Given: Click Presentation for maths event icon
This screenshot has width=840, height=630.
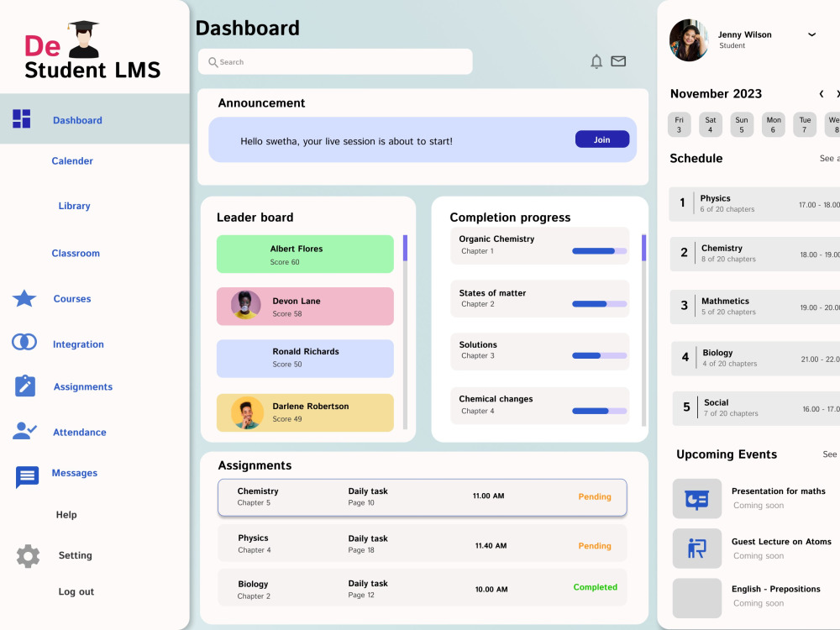Looking at the screenshot, I should point(697,499).
